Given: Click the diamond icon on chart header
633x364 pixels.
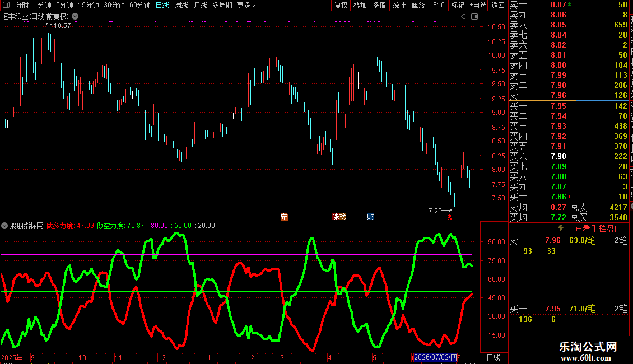Looking at the screenshot, I should (464, 17).
